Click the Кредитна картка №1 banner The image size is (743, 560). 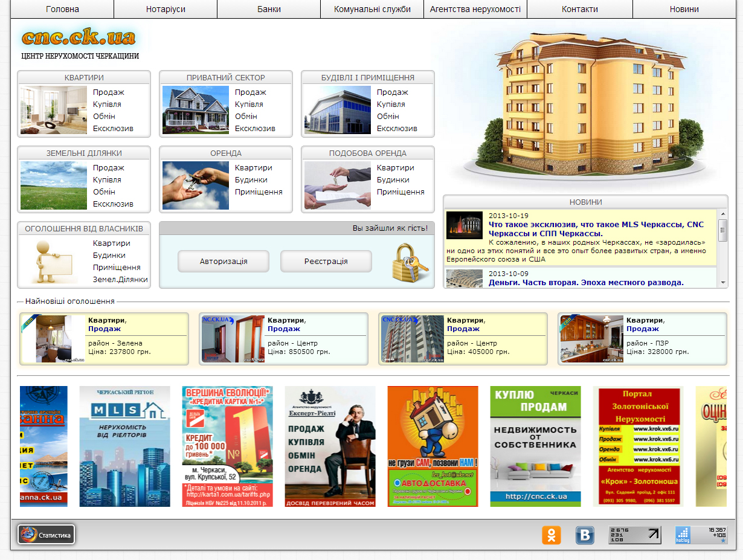(228, 446)
